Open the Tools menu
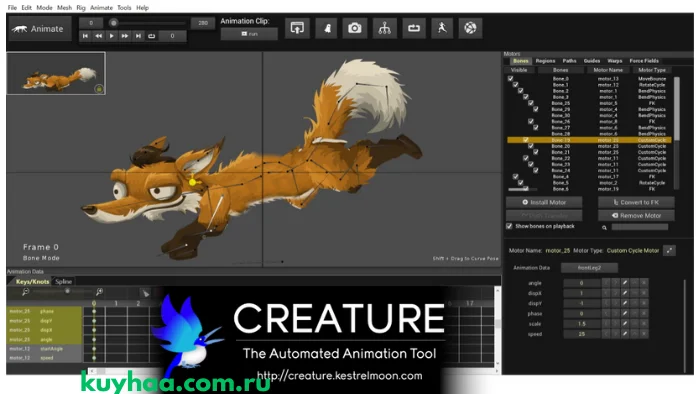The image size is (700, 394). (x=124, y=8)
